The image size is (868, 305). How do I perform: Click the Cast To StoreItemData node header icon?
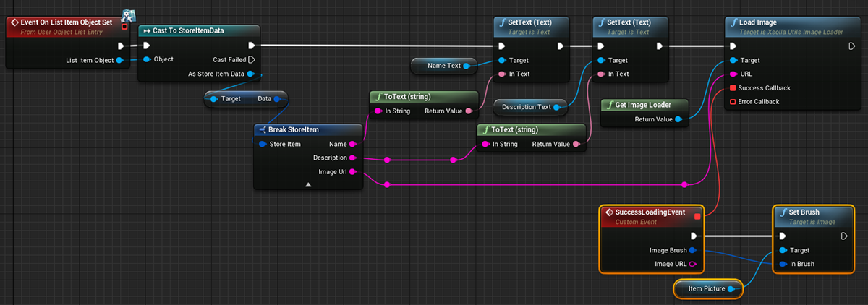[145, 31]
